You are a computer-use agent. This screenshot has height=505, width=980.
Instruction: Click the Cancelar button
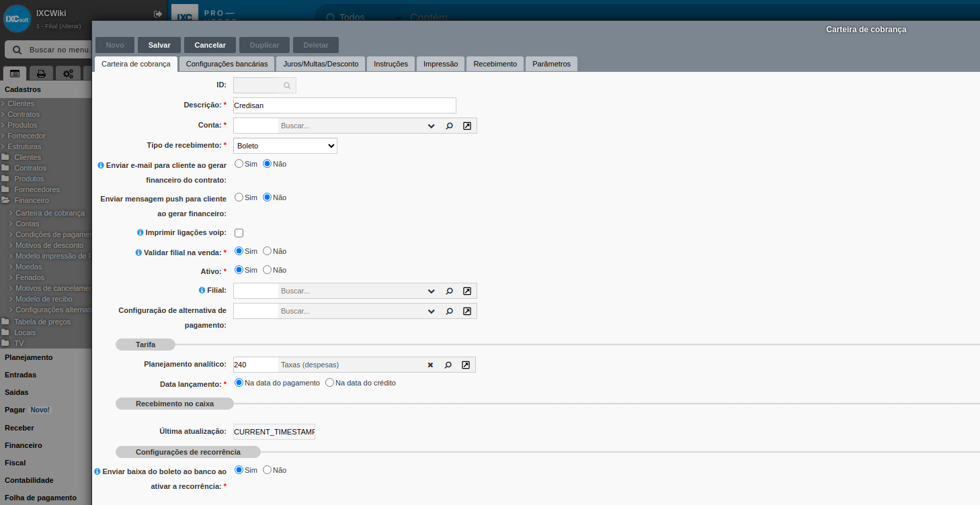tap(210, 45)
